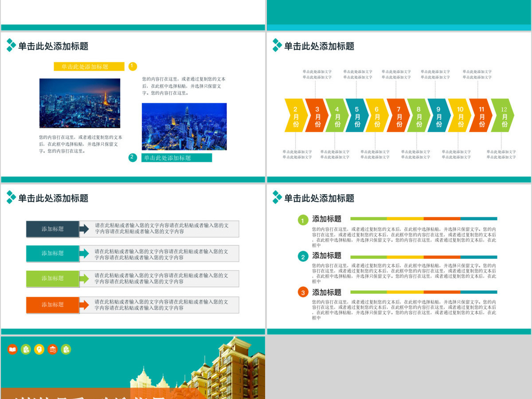Click the 单击此处添加标题 title of the timeline slide
This screenshot has height=399, width=532.
[319, 46]
